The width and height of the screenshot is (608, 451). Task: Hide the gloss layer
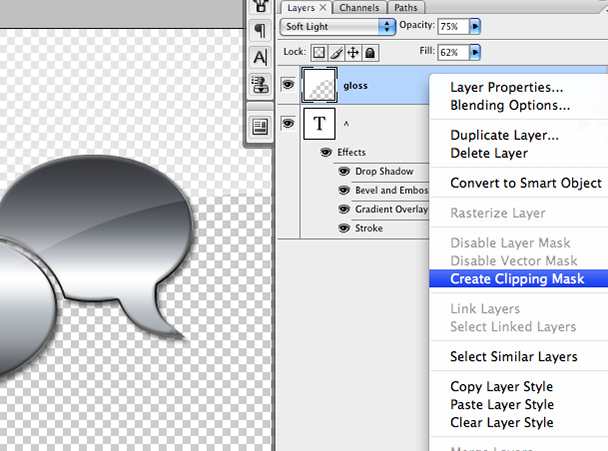coord(288,84)
